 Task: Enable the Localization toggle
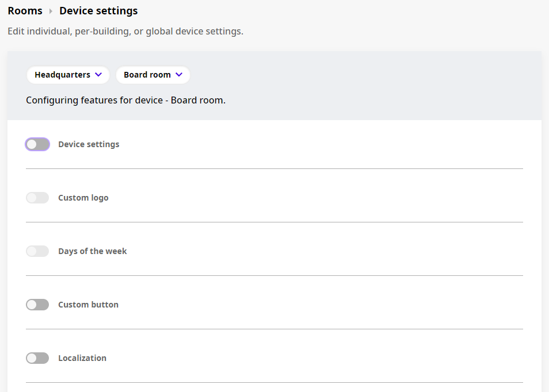pos(37,358)
